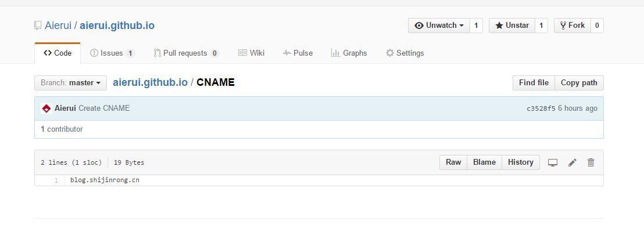Click the repository book icon
Image resolution: width=644 pixels, height=239 pixels.
coord(38,26)
